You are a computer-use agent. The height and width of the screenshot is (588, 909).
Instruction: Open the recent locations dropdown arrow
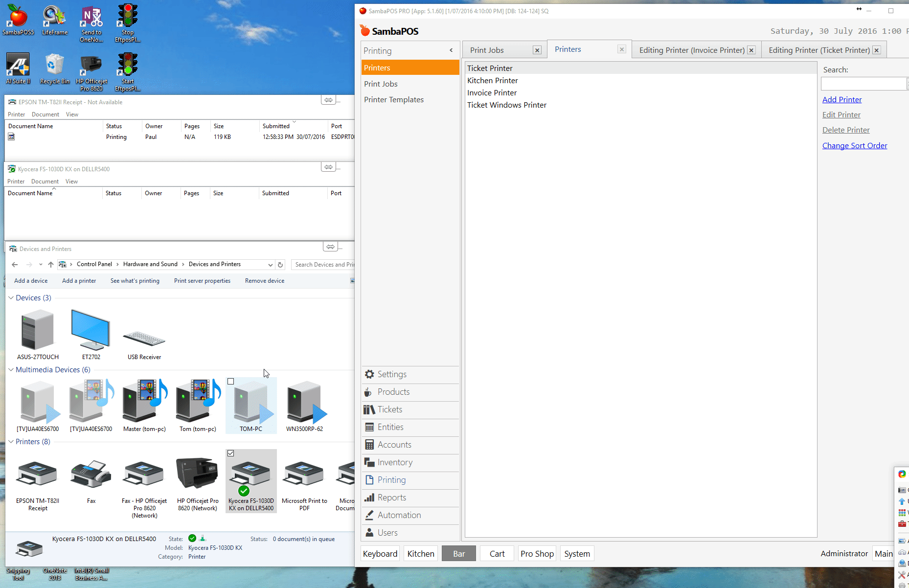(x=41, y=265)
